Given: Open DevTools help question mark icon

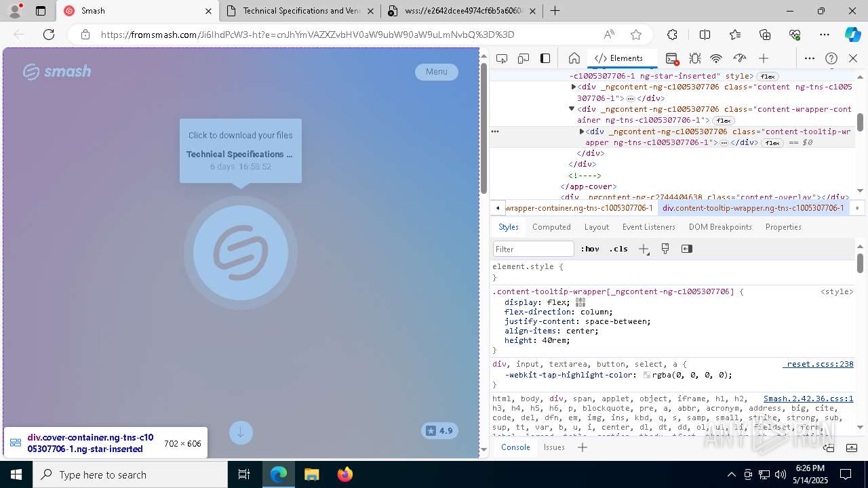Looking at the screenshot, I should pos(831,58).
